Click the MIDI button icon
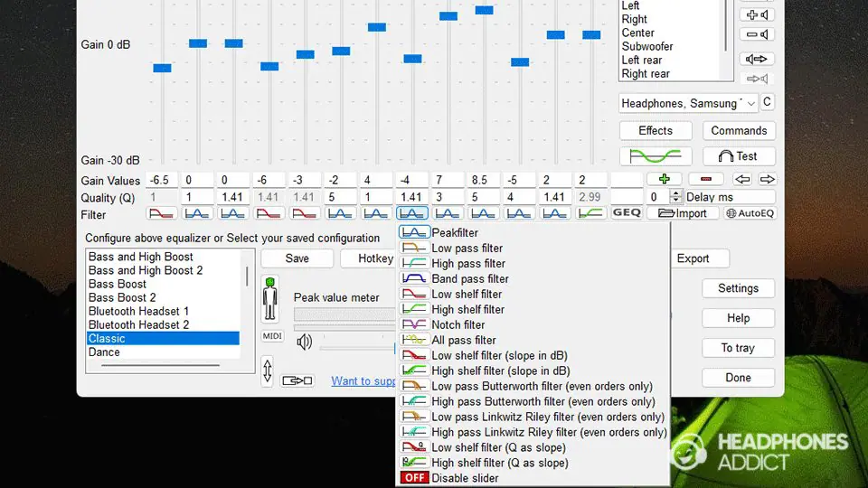This screenshot has width=868, height=488. click(271, 336)
